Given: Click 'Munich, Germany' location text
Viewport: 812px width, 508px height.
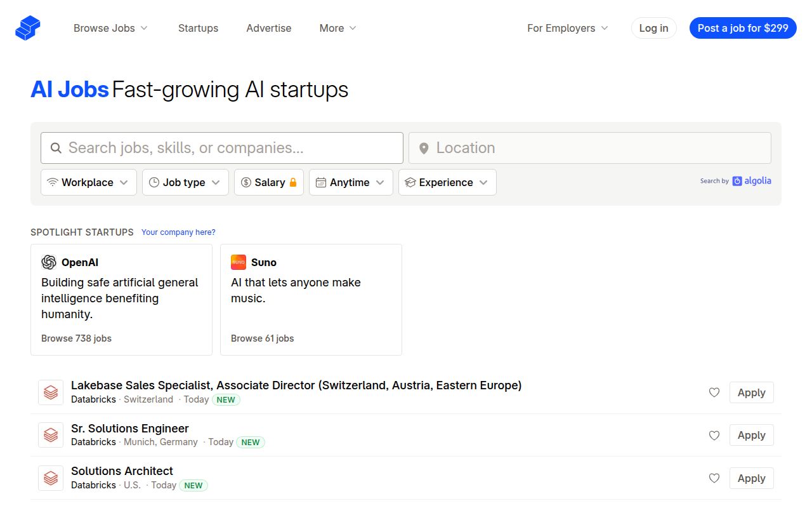Looking at the screenshot, I should [x=160, y=442].
